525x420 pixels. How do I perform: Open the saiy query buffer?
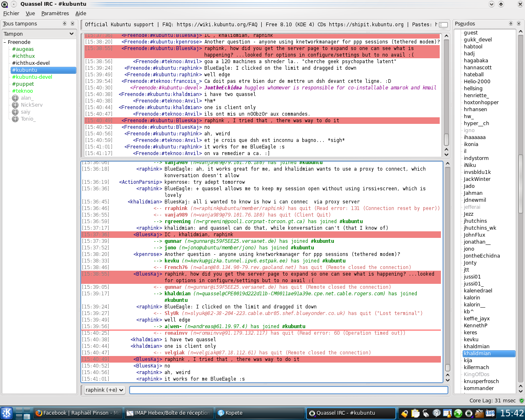(25, 112)
